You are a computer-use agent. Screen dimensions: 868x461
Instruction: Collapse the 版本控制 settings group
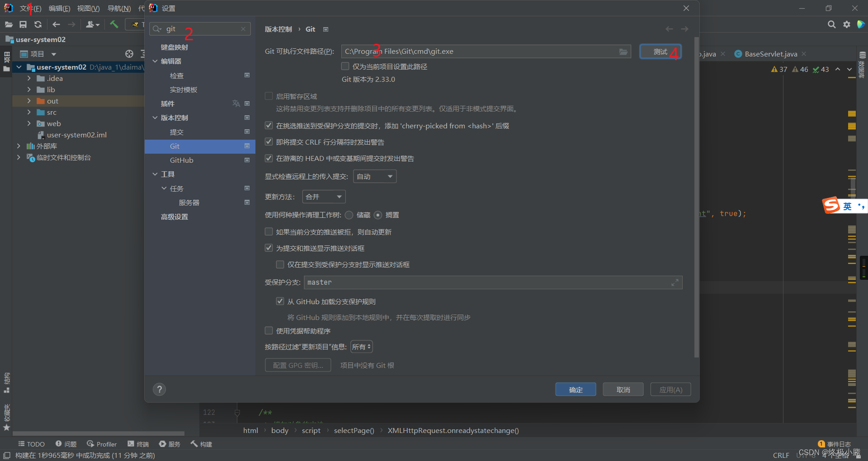tap(155, 118)
